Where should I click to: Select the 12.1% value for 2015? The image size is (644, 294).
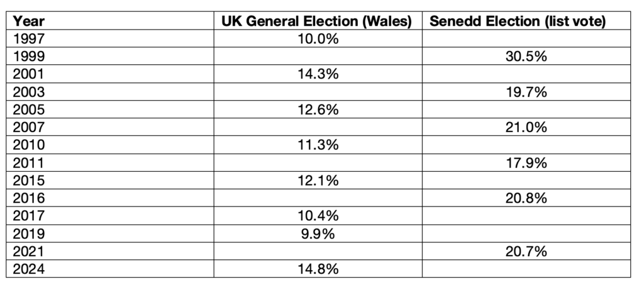[318, 181]
